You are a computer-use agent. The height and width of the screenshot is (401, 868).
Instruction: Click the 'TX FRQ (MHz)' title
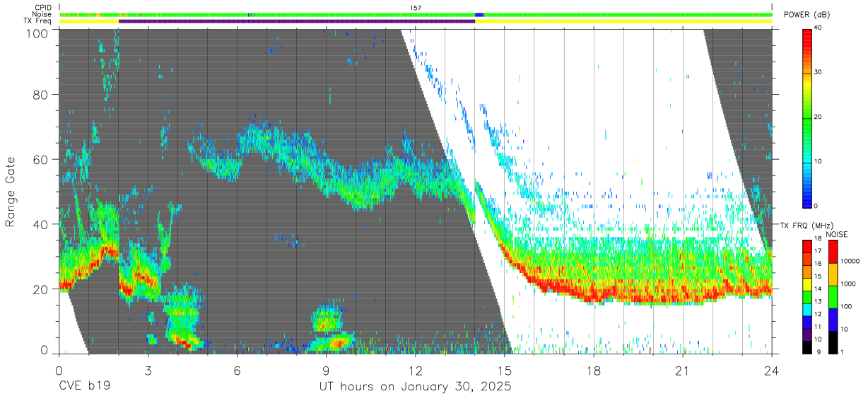tap(808, 226)
